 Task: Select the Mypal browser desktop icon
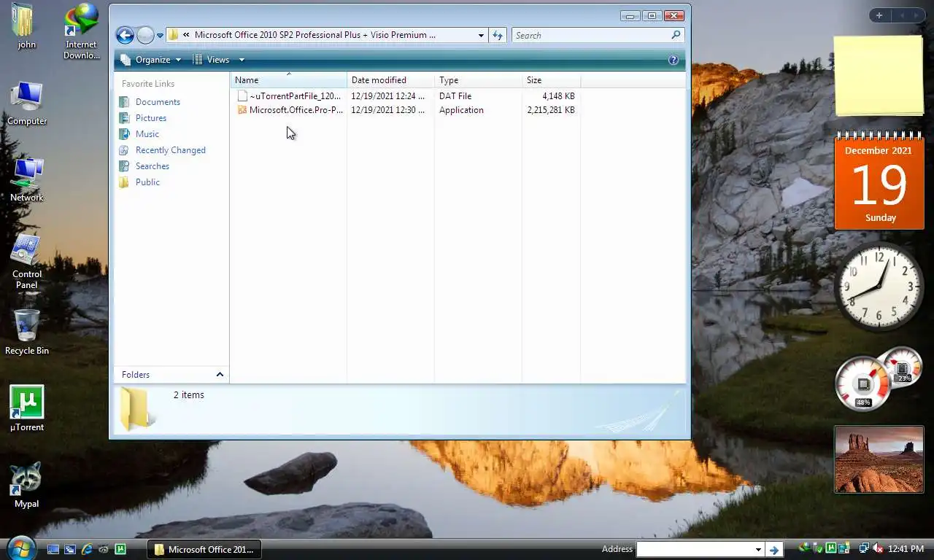tap(27, 486)
